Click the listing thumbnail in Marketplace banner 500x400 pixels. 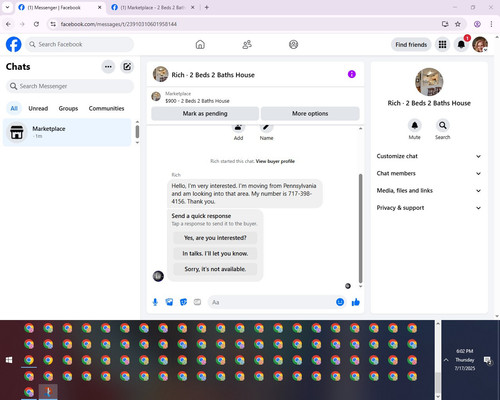(x=156, y=97)
